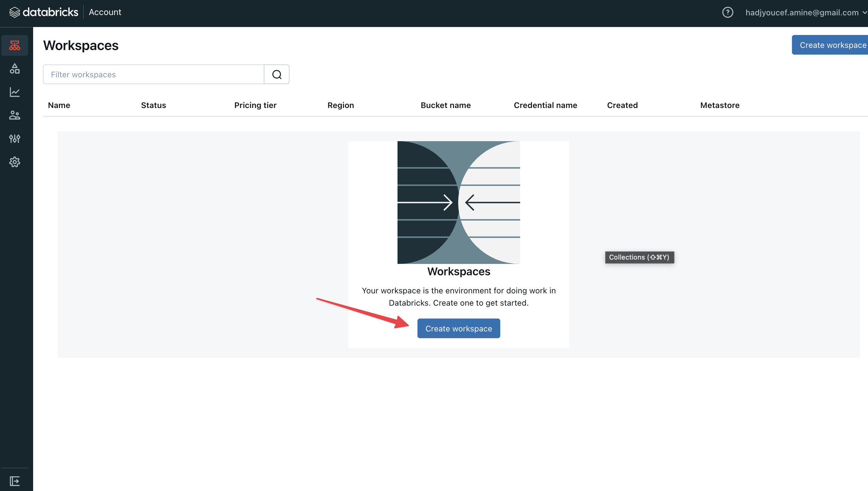Expand the sidebar with the bottom icon

(x=14, y=481)
